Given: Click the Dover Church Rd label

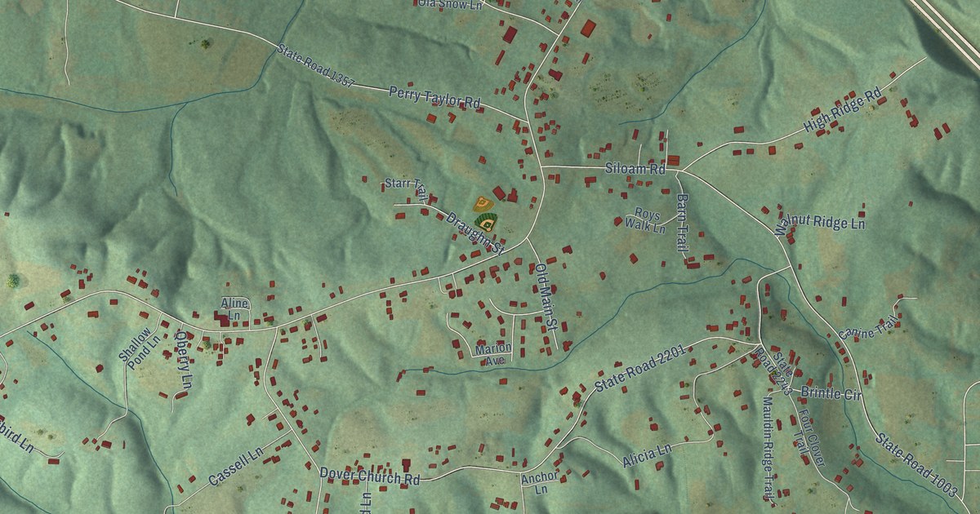Looking at the screenshot, I should tap(368, 476).
